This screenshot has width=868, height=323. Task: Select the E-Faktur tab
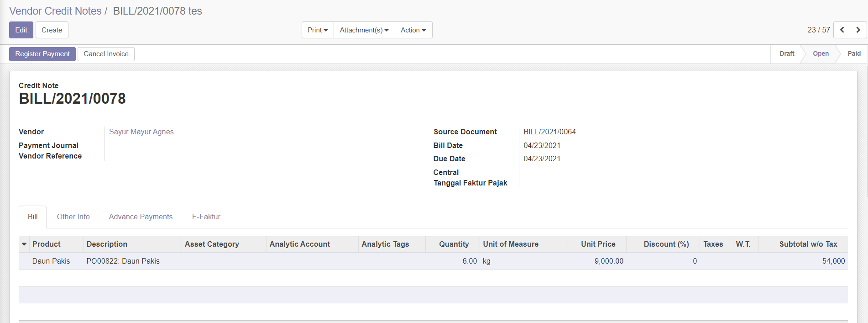tap(206, 217)
